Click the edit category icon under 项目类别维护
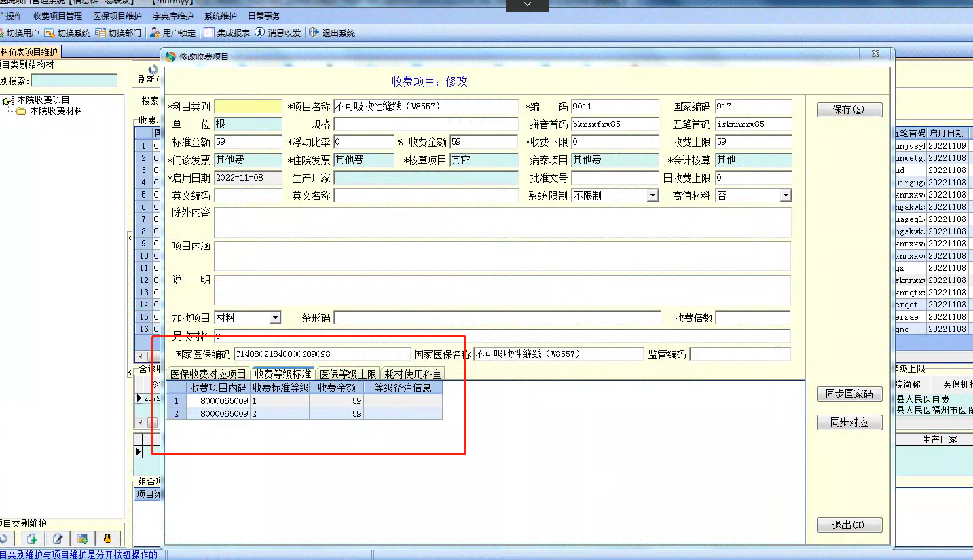The height and width of the screenshot is (560, 973). (58, 538)
